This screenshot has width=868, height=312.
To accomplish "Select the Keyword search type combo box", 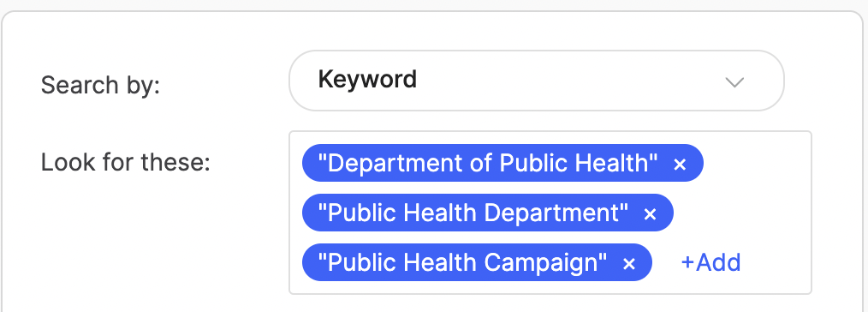I will tap(537, 81).
